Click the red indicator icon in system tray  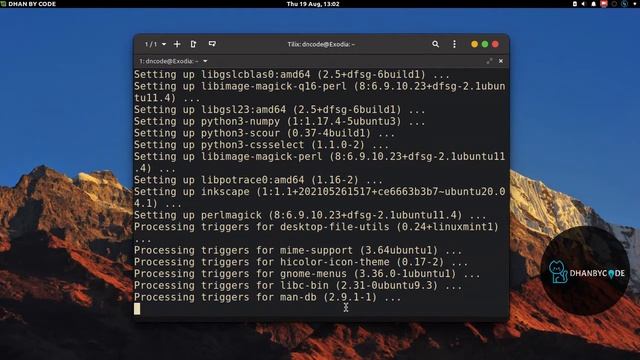604,4
